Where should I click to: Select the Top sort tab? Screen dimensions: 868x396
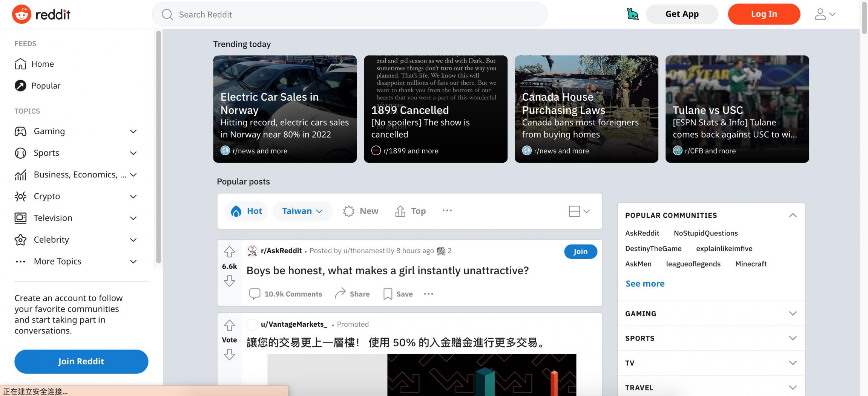(410, 211)
